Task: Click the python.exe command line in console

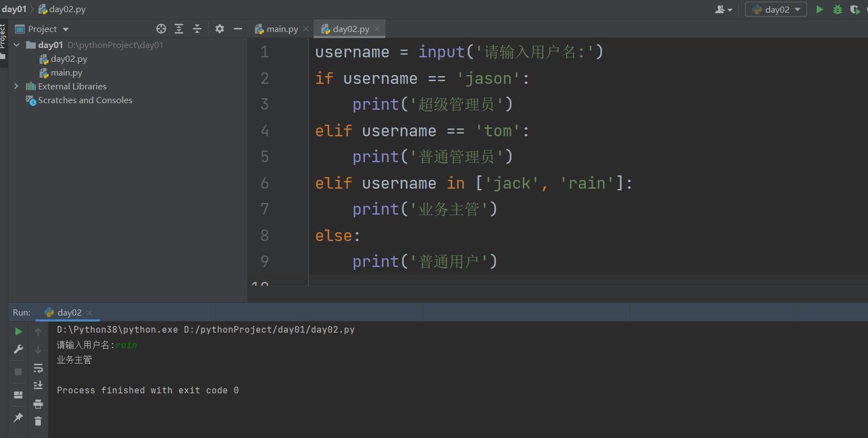Action: tap(206, 329)
